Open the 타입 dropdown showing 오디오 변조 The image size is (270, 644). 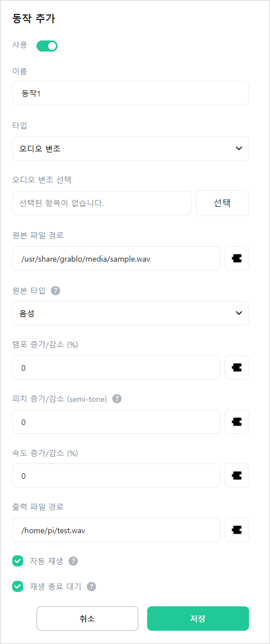(x=131, y=149)
